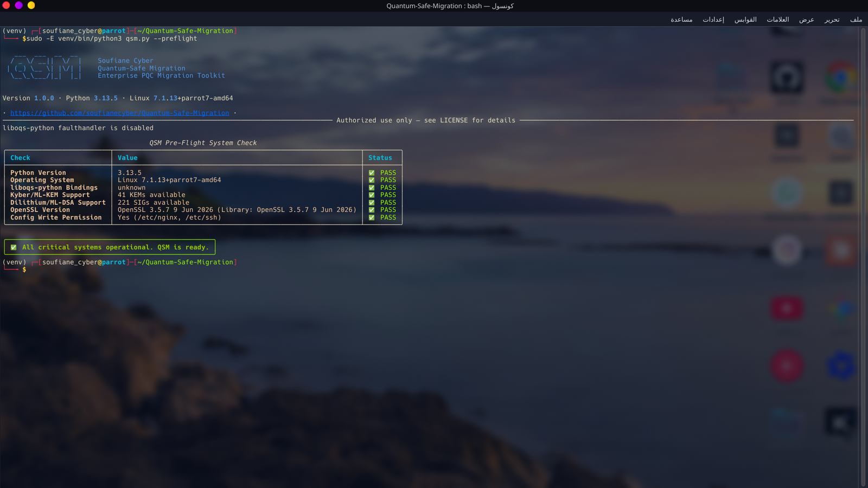The height and width of the screenshot is (488, 868).
Task: Click the "Yes (/etc/nginx, /etc/ssh)" value
Action: [169, 217]
